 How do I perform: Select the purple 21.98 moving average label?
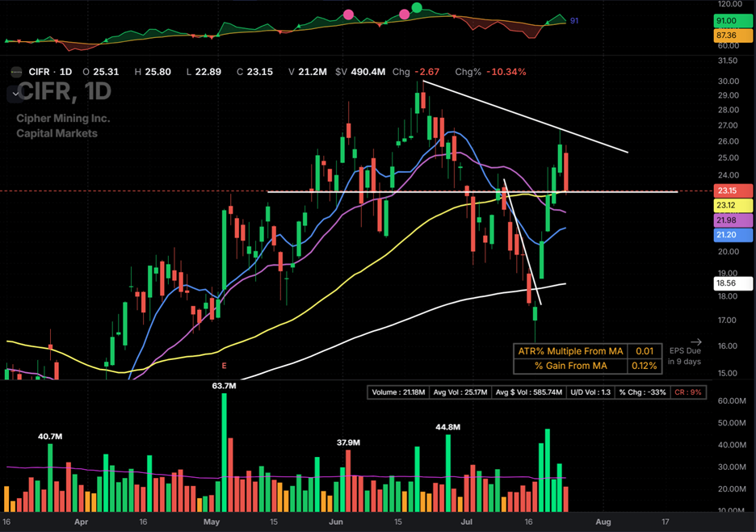733,220
